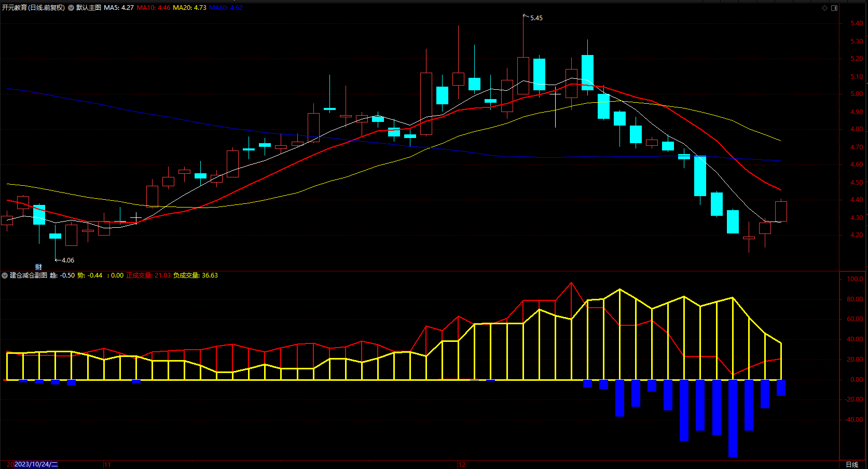
Task: Click the 负成交量: 36.63 readout
Action: (196, 275)
